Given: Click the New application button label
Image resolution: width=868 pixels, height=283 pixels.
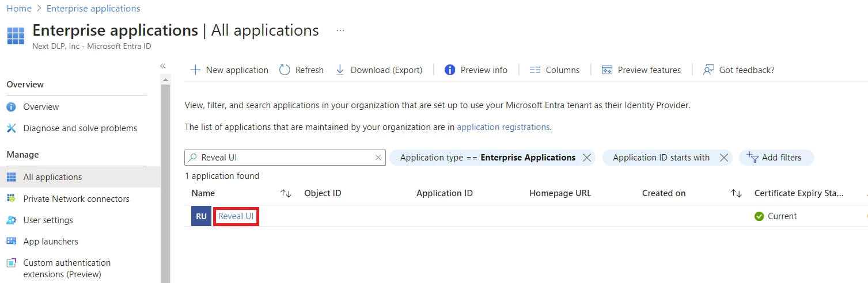Looking at the screenshot, I should point(237,70).
